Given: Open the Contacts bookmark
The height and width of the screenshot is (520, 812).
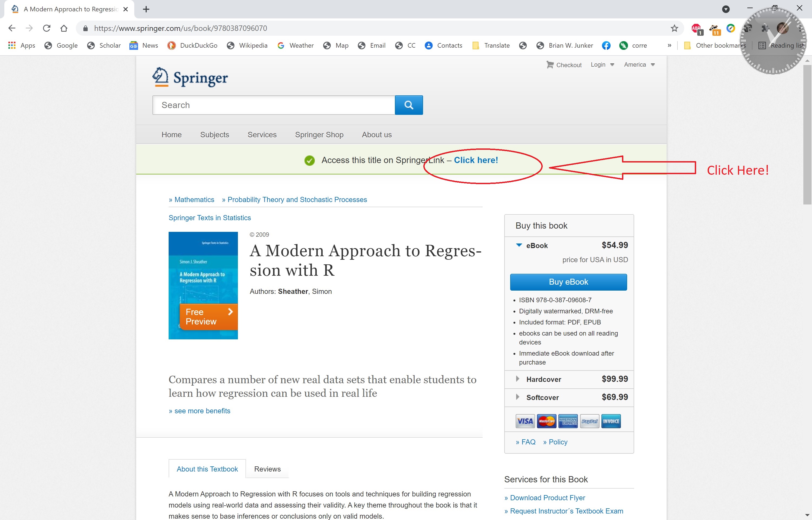Looking at the screenshot, I should (444, 45).
